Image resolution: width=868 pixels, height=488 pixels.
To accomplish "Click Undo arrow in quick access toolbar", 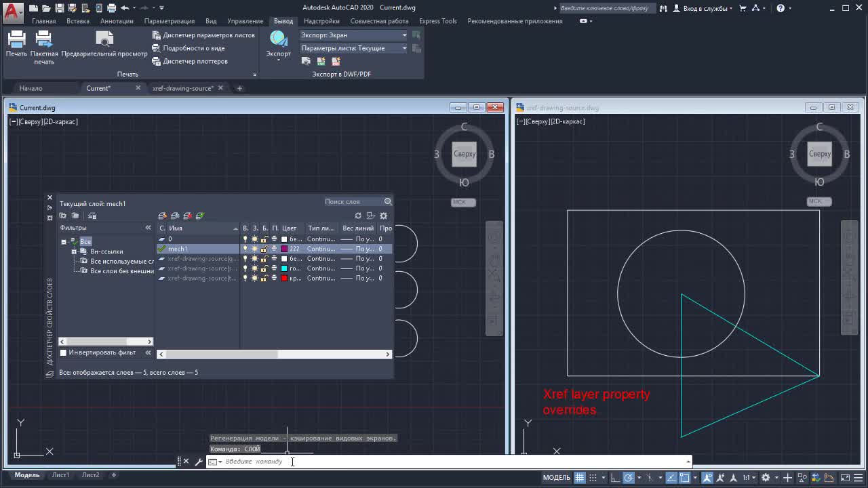I will coord(125,7).
